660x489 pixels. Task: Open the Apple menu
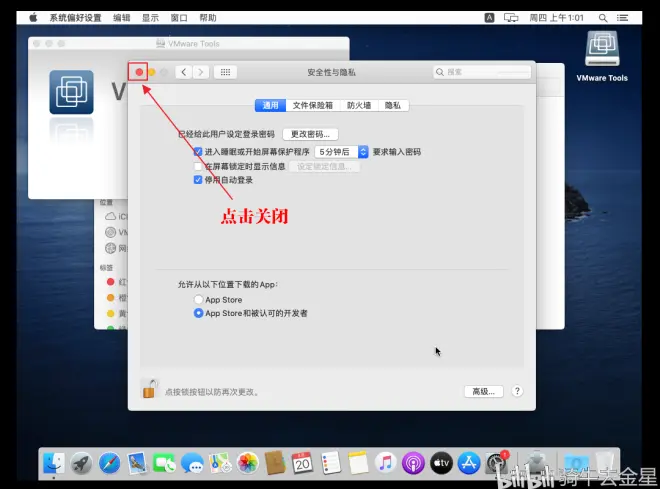(33, 18)
